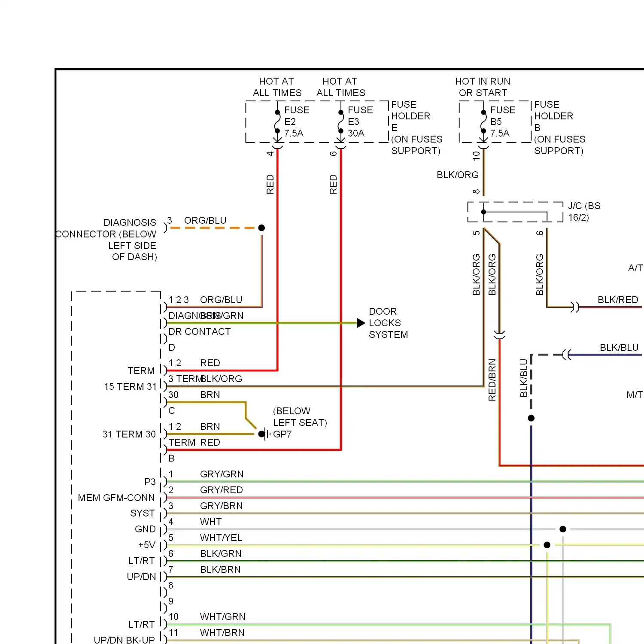The width and height of the screenshot is (644, 644).
Task: Click the "SYST" pin label
Action: (x=142, y=513)
